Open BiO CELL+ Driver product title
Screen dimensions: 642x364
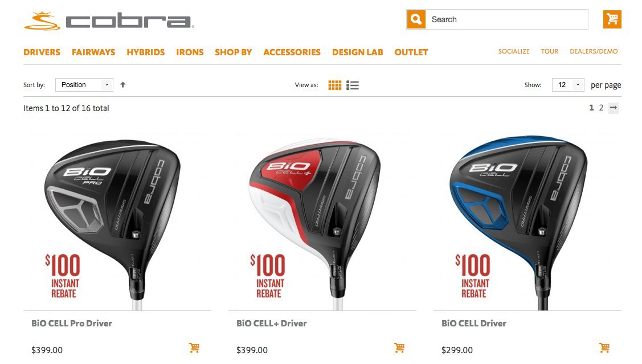click(x=272, y=324)
